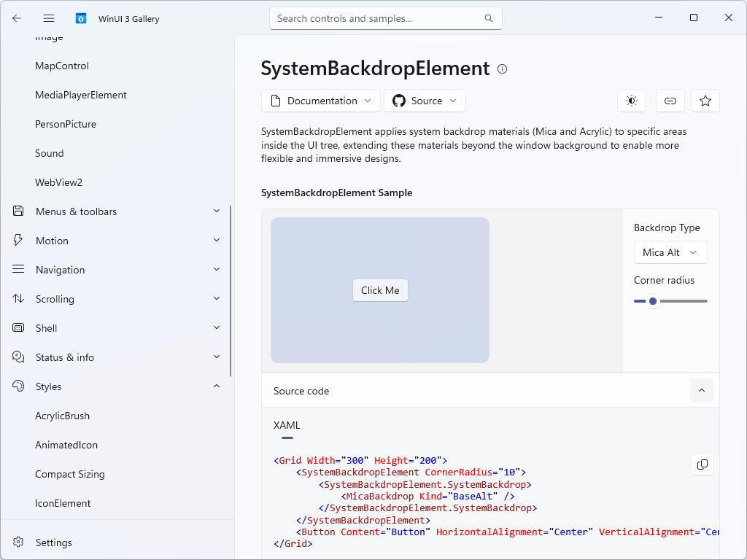
Task: Copy page link with the link icon
Action: tap(670, 101)
